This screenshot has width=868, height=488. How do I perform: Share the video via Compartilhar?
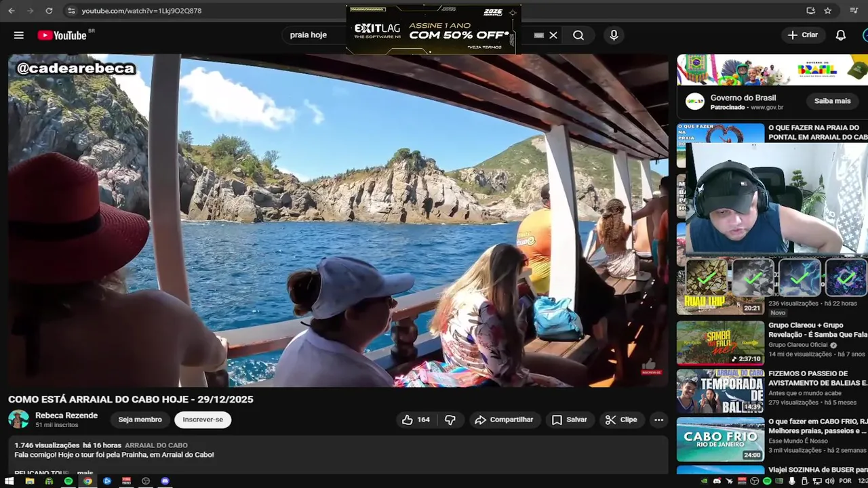(504, 420)
